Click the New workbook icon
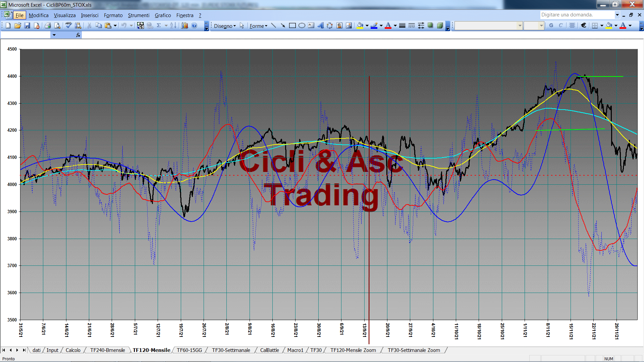The width and height of the screenshot is (644, 362). click(8, 25)
